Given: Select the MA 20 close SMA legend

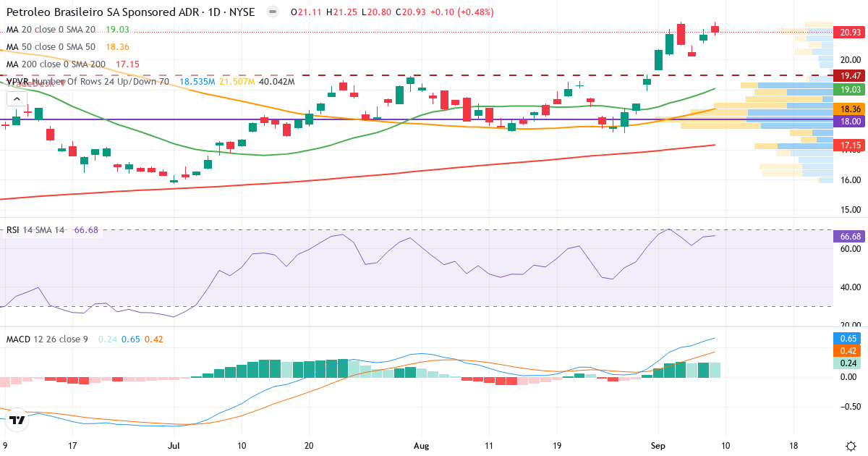Looking at the screenshot, I should pos(51,30).
